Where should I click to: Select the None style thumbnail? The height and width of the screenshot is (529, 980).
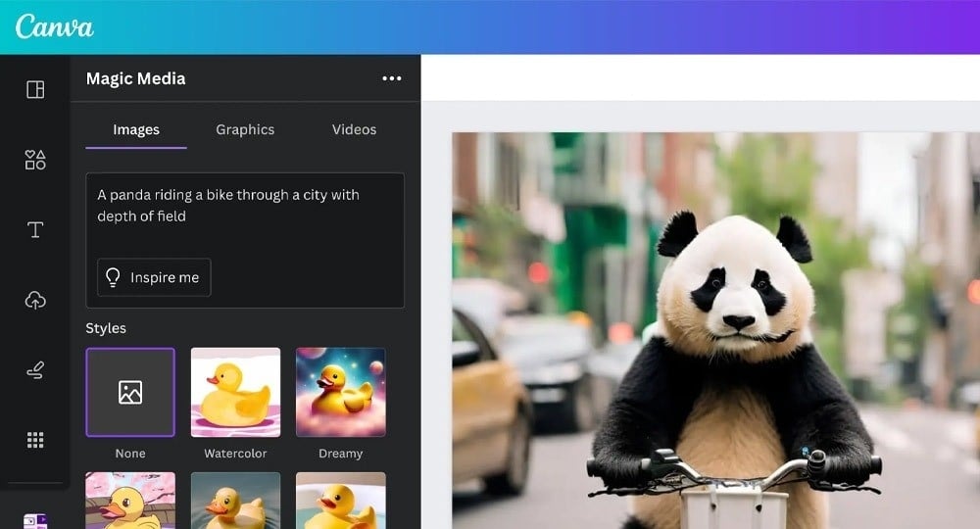pos(130,392)
